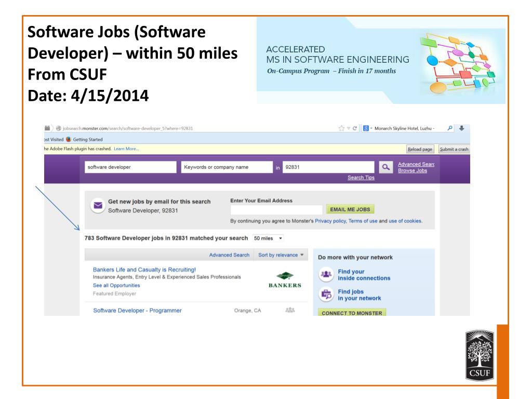Open Terms of use link
This screenshot has height=399, width=532.
pyautogui.click(x=363, y=221)
